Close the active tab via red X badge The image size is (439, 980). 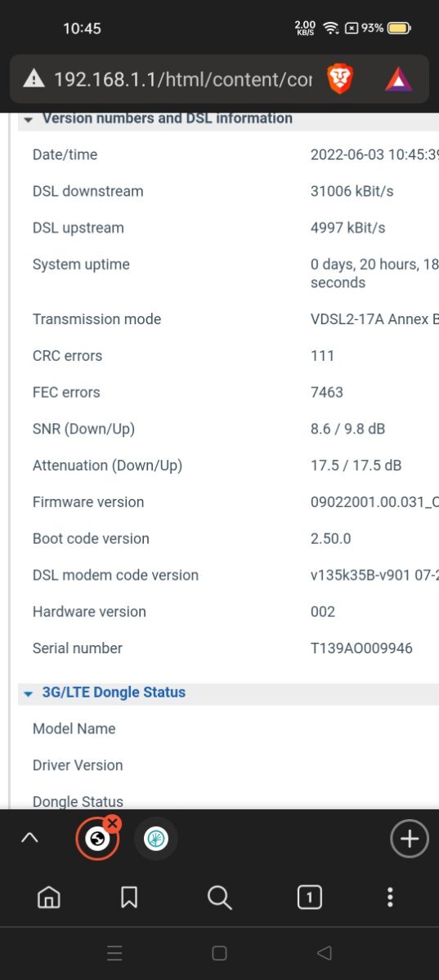(x=113, y=823)
